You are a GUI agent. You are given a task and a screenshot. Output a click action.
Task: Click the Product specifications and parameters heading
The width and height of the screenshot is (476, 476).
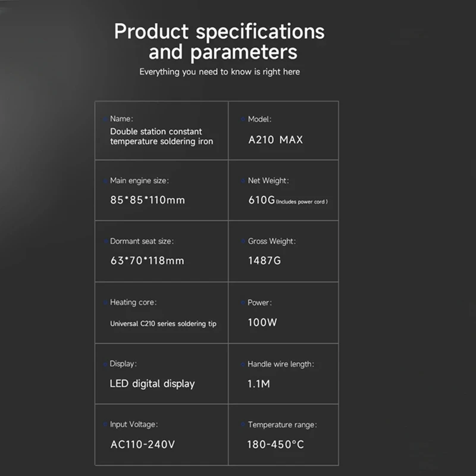click(220, 41)
